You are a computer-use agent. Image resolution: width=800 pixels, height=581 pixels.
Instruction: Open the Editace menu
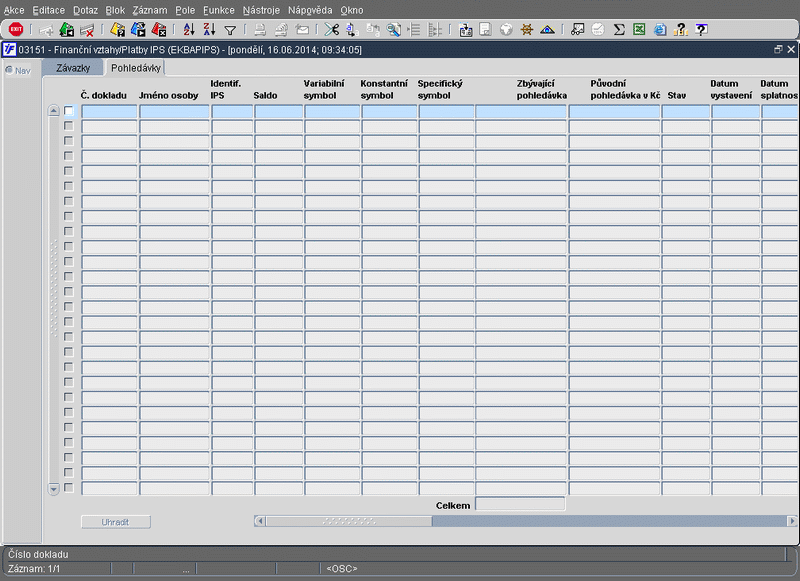48,10
